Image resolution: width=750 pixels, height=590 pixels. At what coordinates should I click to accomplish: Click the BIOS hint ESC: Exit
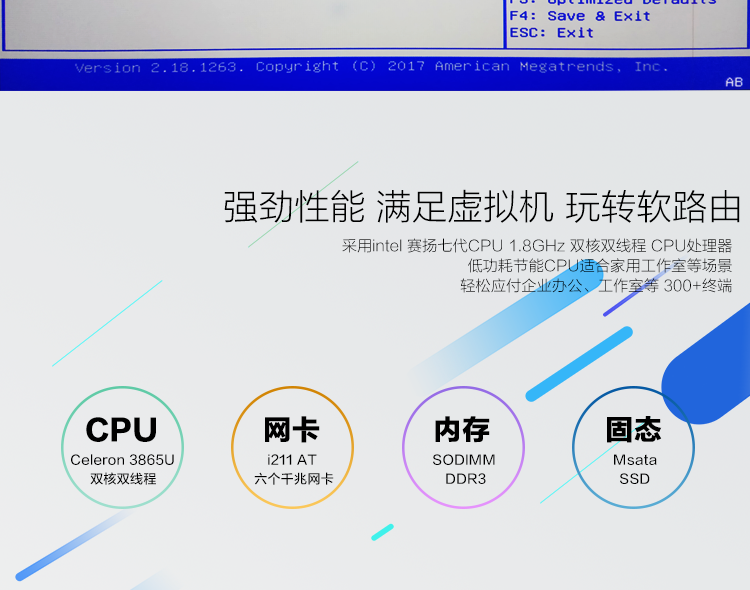551,33
